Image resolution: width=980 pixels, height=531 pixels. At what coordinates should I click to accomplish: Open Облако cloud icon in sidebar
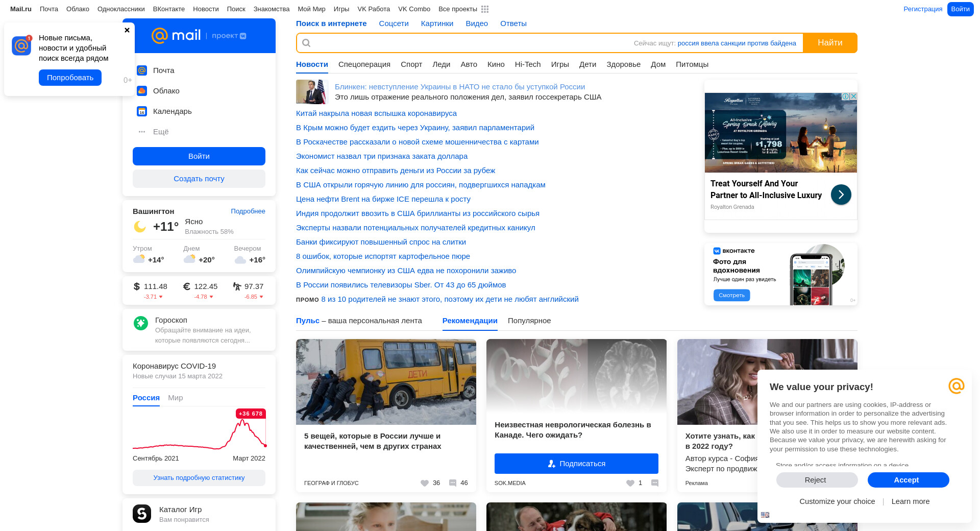(x=142, y=91)
